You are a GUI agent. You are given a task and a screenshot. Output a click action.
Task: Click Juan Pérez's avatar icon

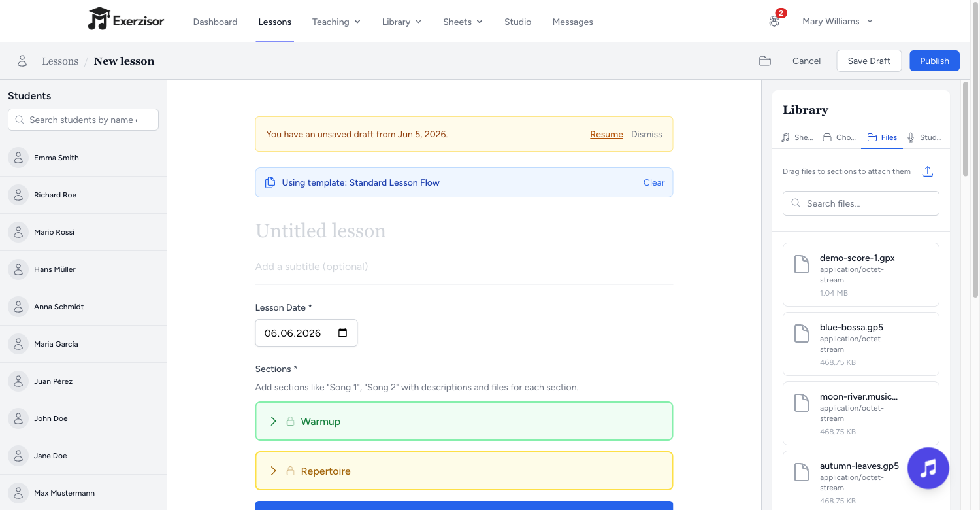(18, 381)
